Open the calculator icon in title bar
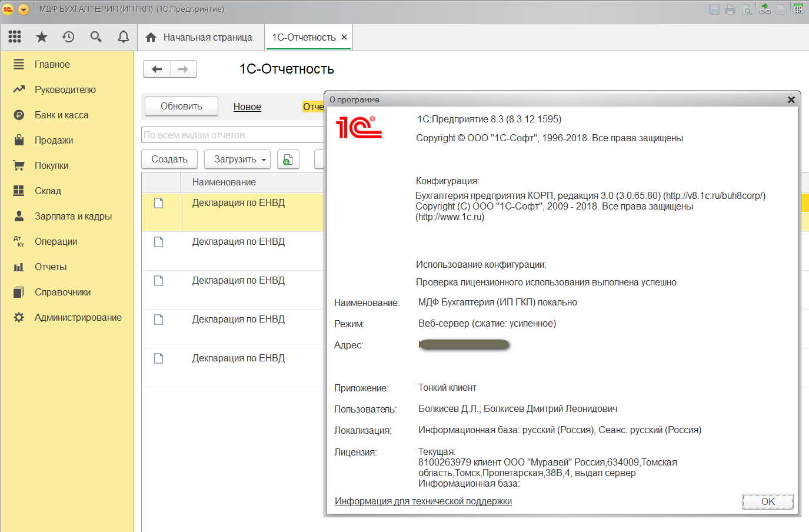809x532 pixels. 798,9
